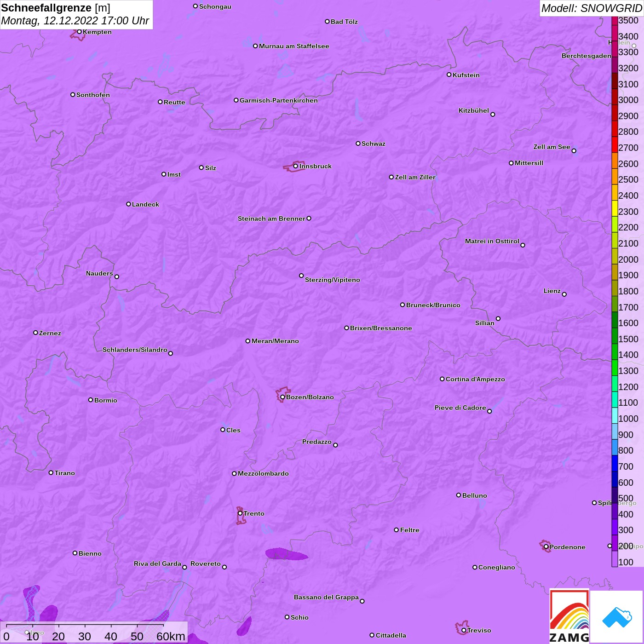Pick the cyan 1000 legend color swatch
The image size is (644, 644).
tap(615, 415)
